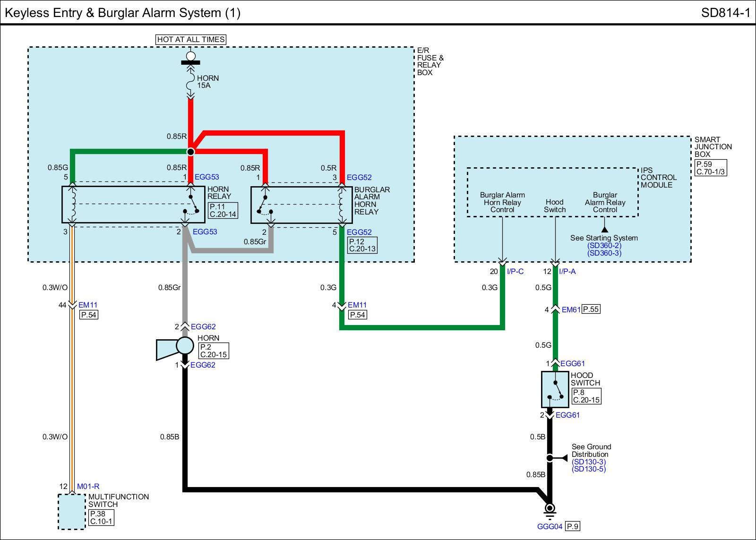Follow the SD130-5 ground distribution link
The height and width of the screenshot is (540, 756).
(x=588, y=469)
